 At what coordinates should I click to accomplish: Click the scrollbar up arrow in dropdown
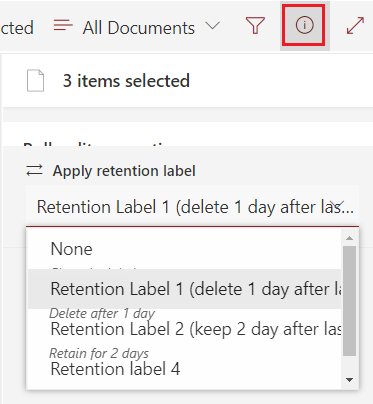click(x=349, y=238)
